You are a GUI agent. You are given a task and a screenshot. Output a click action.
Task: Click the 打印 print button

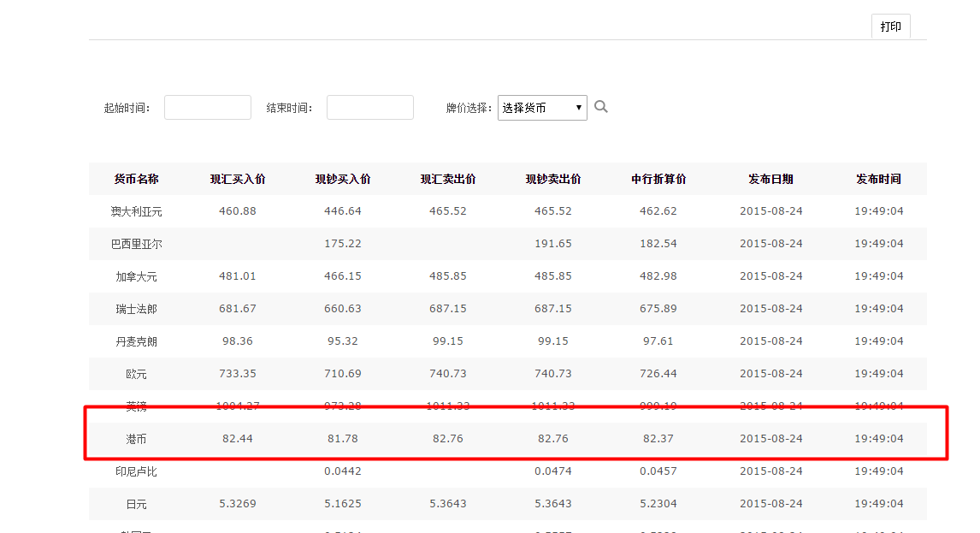click(x=890, y=27)
